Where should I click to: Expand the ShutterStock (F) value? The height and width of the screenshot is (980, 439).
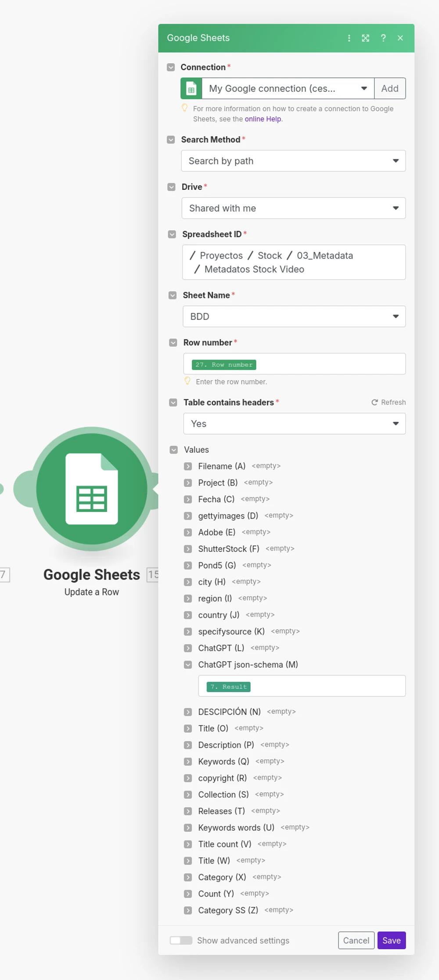188,549
